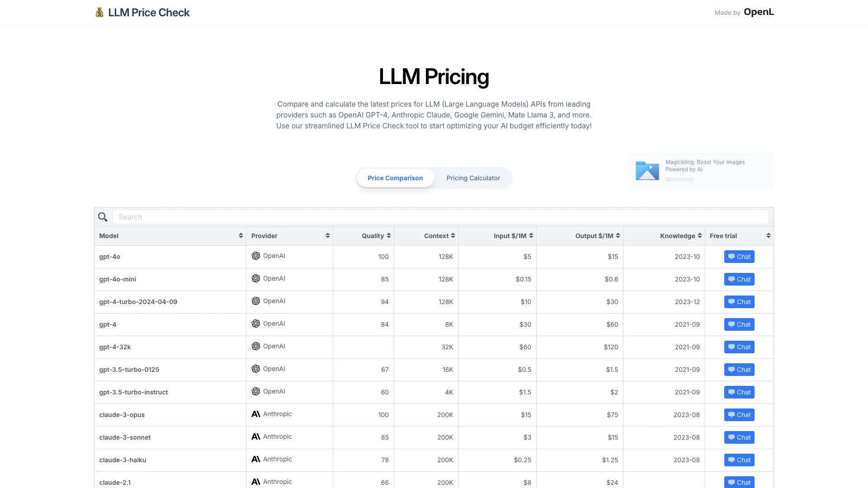Click the $1.25 output price cell
This screenshot has width=868, height=488.
(580, 460)
